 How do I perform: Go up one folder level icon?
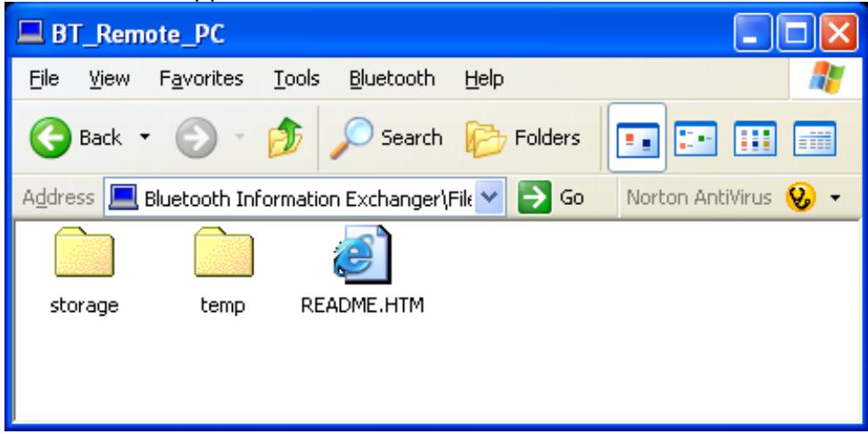(x=285, y=137)
